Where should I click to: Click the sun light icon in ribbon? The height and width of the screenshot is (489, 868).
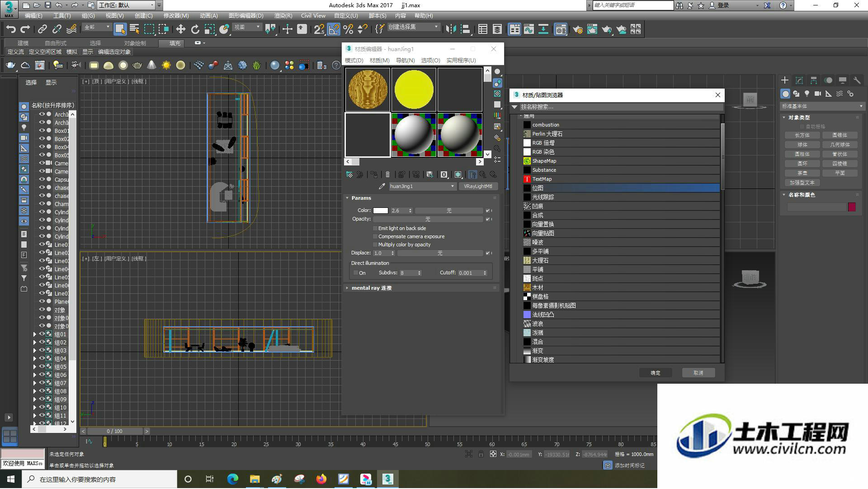click(166, 66)
